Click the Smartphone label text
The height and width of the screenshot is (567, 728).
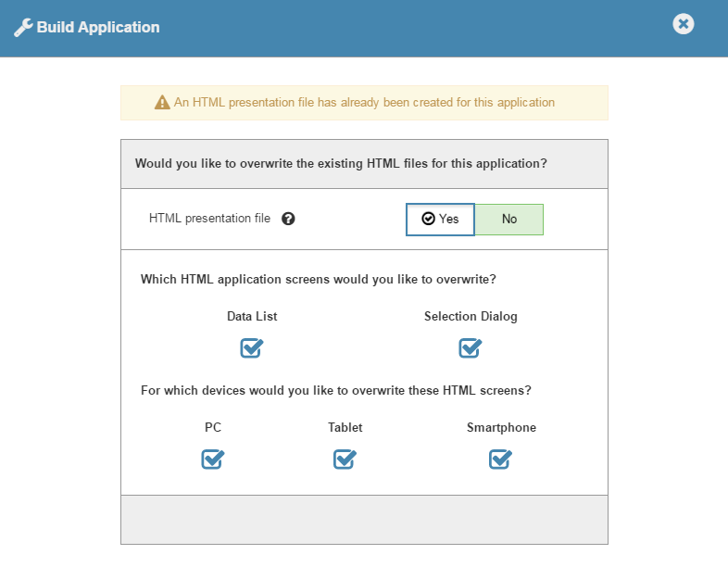coord(501,427)
